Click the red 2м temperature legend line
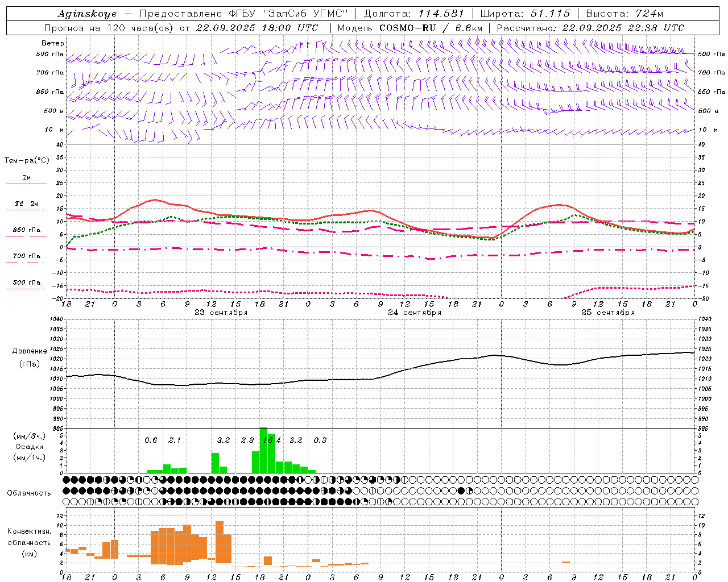 point(26,184)
